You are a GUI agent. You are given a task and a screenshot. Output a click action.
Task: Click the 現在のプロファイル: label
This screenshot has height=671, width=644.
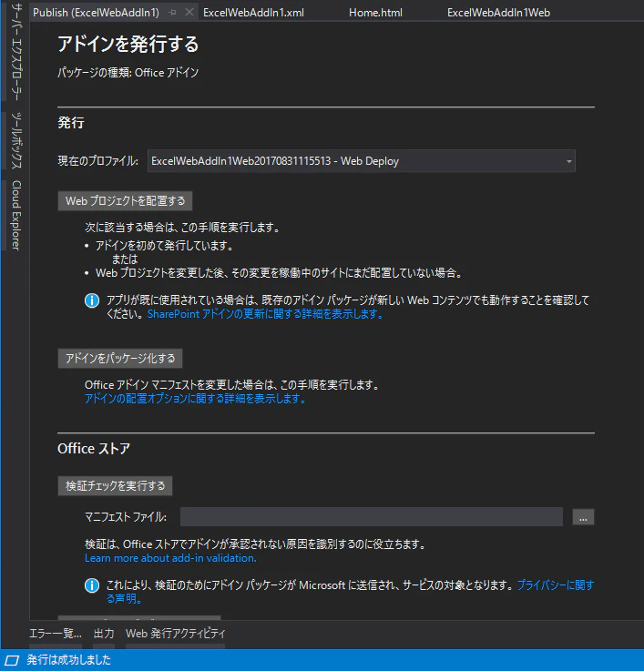tap(98, 161)
